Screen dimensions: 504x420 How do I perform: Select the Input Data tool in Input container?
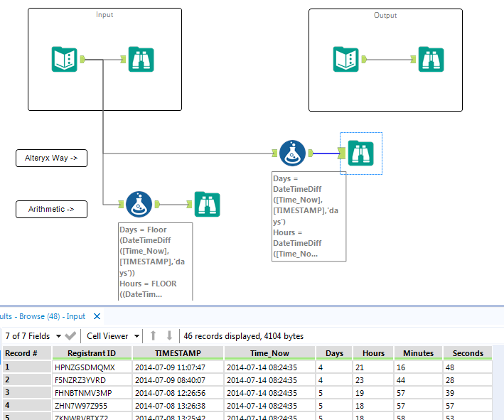point(65,60)
